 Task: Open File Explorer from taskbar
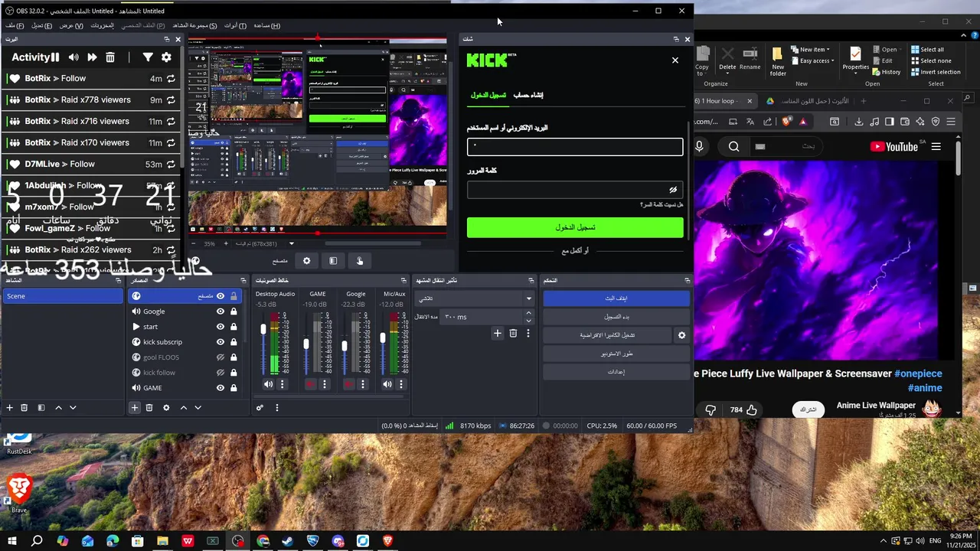pyautogui.click(x=163, y=541)
